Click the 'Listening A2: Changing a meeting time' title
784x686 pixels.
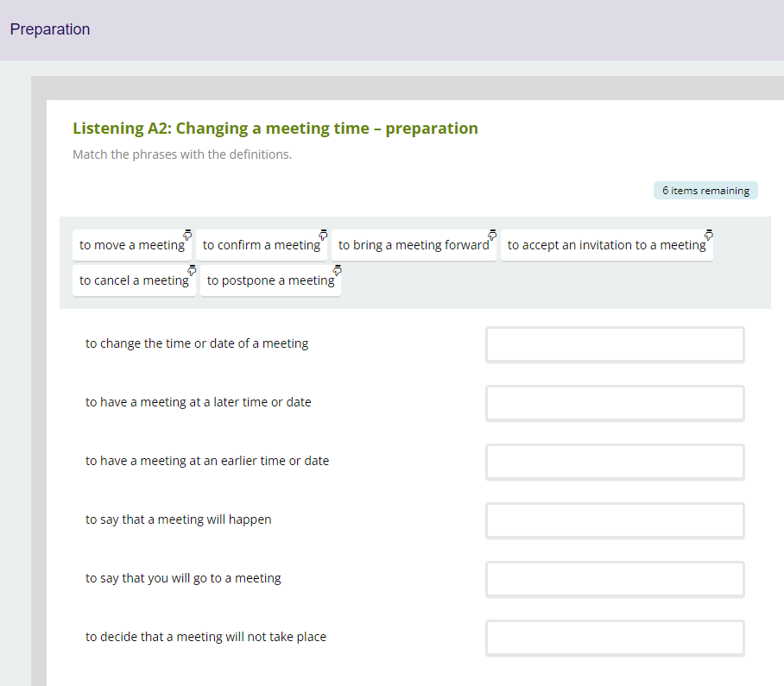click(275, 129)
